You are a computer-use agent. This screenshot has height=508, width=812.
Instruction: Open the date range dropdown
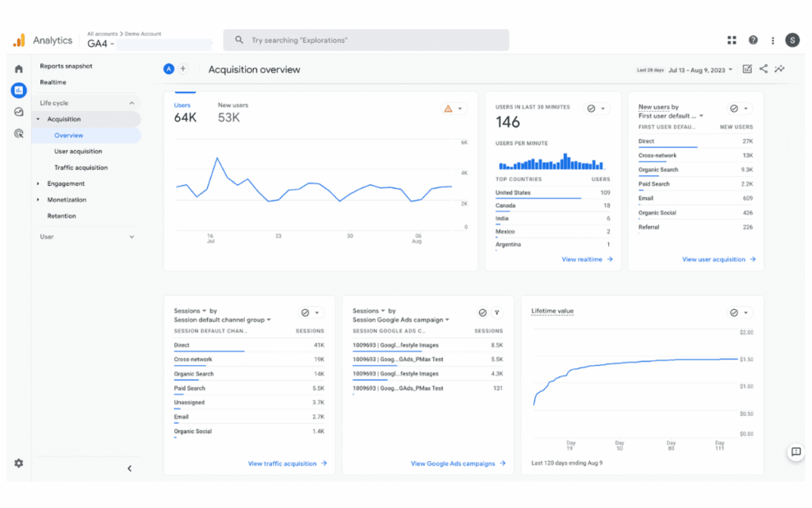pos(700,70)
